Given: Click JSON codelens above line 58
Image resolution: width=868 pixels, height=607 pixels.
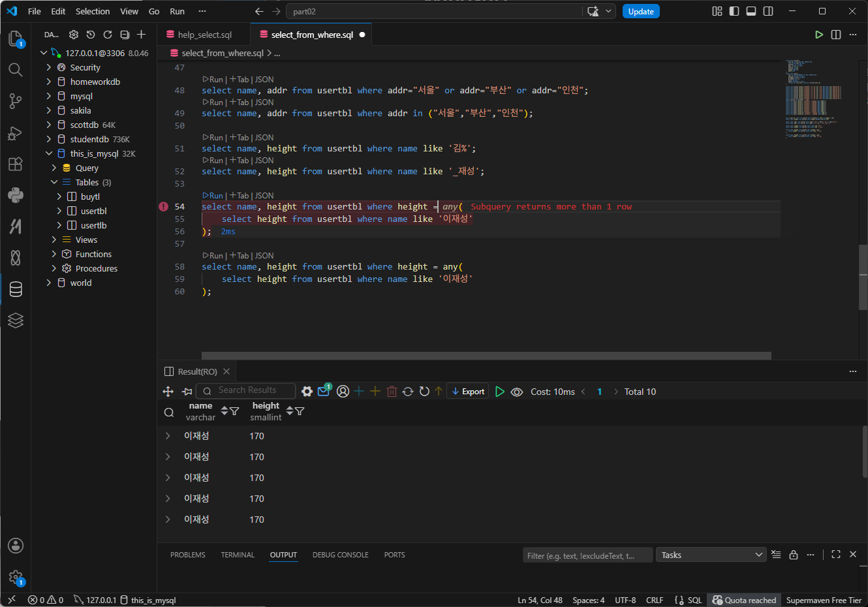Looking at the screenshot, I should point(264,255).
